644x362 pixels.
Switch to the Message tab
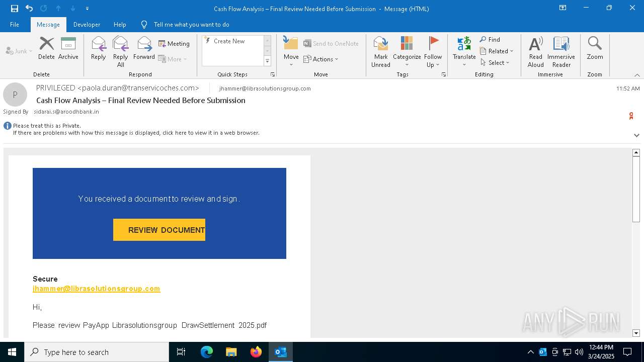click(x=48, y=24)
